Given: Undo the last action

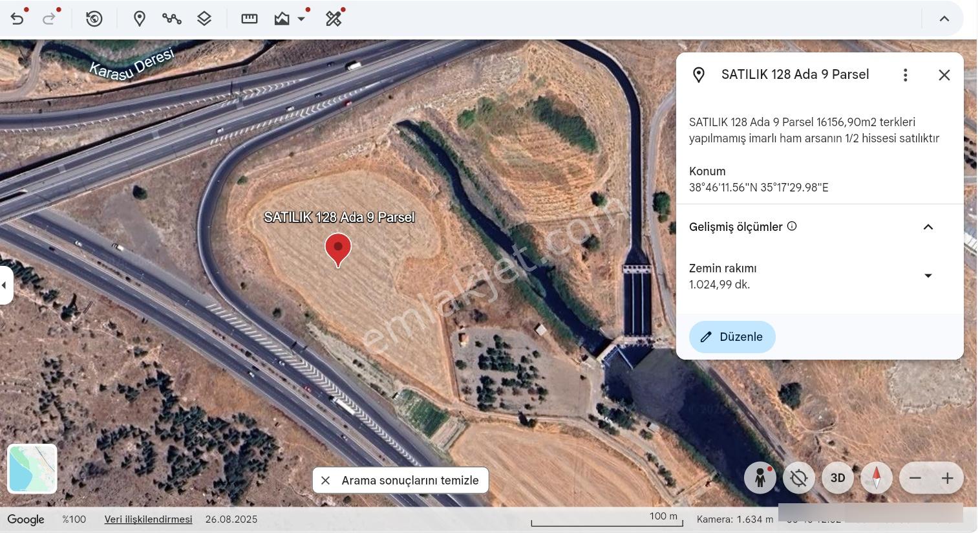Looking at the screenshot, I should [x=17, y=19].
